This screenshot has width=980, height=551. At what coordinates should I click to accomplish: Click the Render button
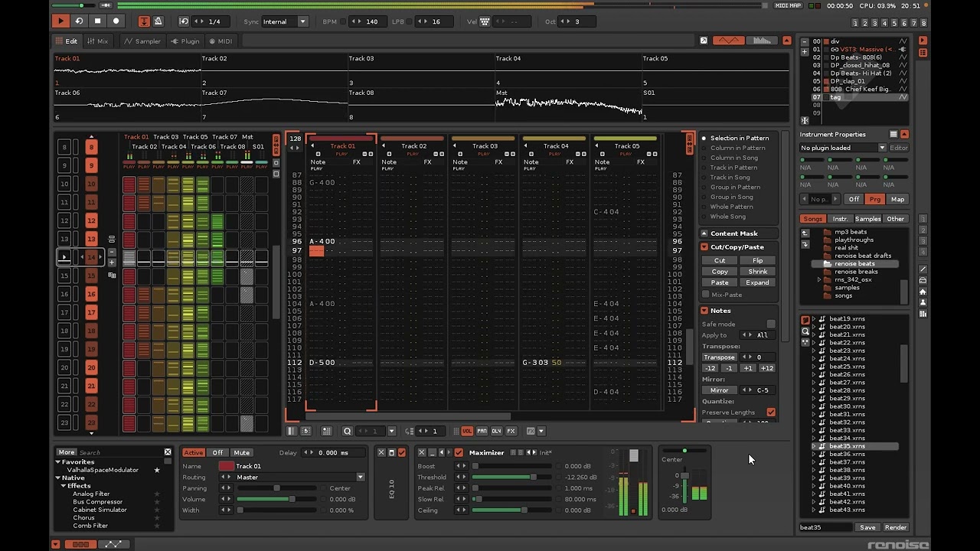[x=896, y=527]
